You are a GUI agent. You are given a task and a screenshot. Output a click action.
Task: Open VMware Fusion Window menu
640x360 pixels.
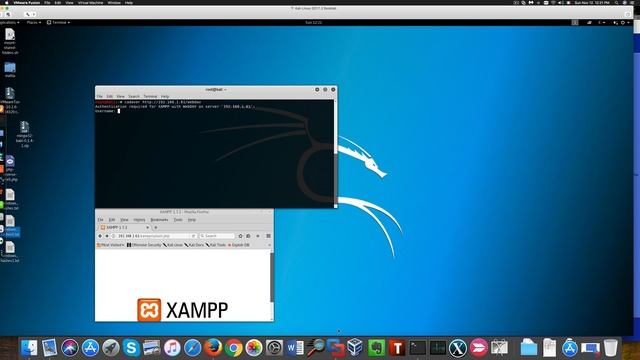pyautogui.click(x=114, y=2)
